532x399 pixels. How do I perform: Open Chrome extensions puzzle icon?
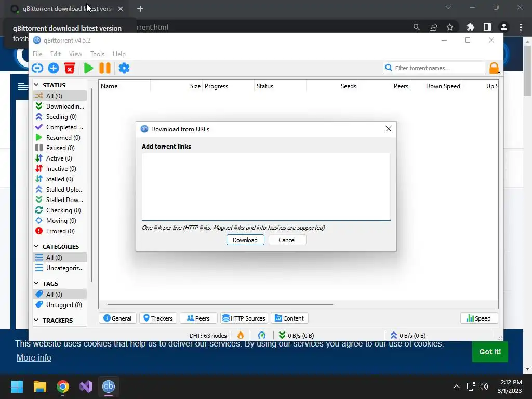coord(470,27)
